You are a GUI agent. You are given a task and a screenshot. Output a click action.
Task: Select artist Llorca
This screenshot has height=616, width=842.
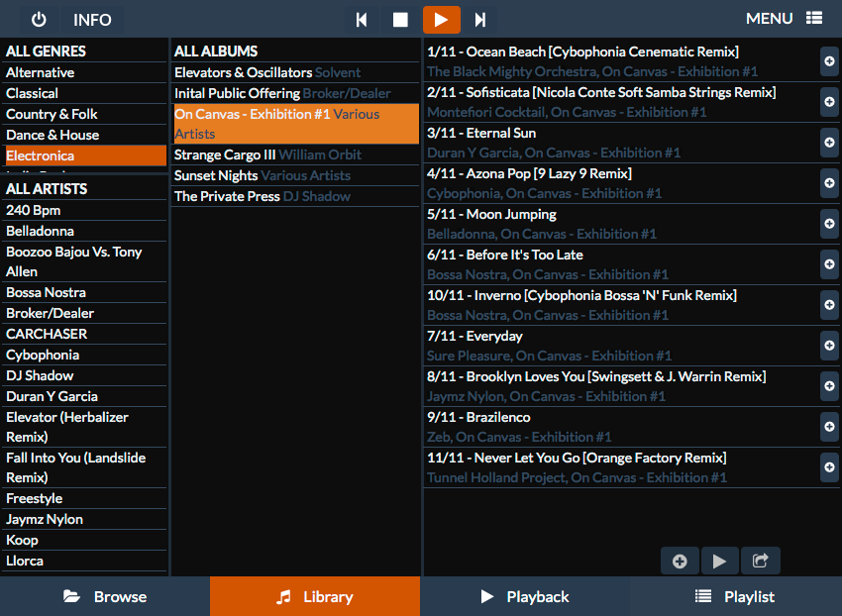click(85, 561)
